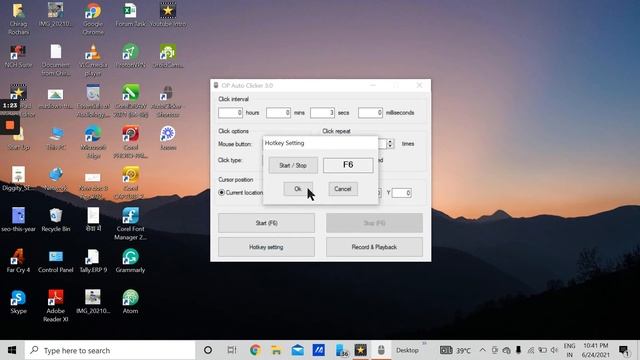Click the ENG IN language indicator
Screen dimensions: 640x360
(x=569, y=350)
